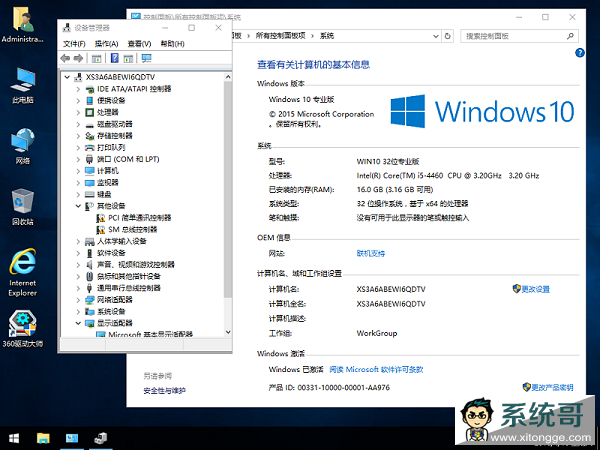Open the Windows Start button
The image size is (600, 450).
tap(14, 438)
